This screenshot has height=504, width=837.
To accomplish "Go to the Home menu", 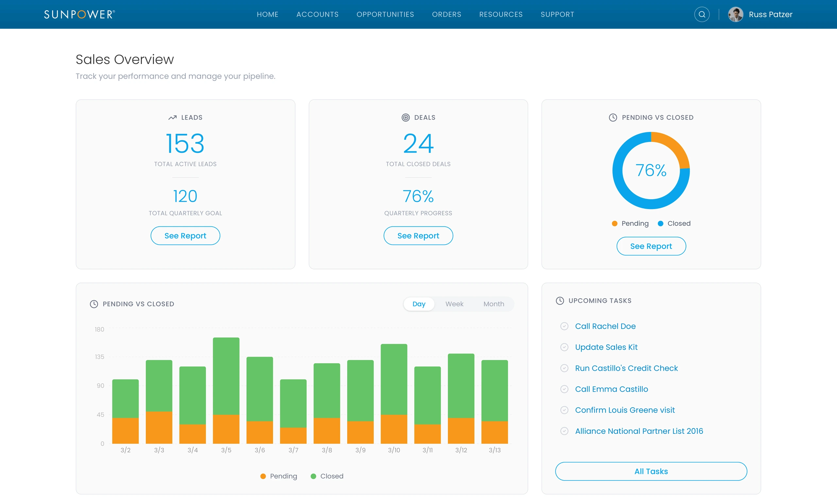I will (267, 14).
